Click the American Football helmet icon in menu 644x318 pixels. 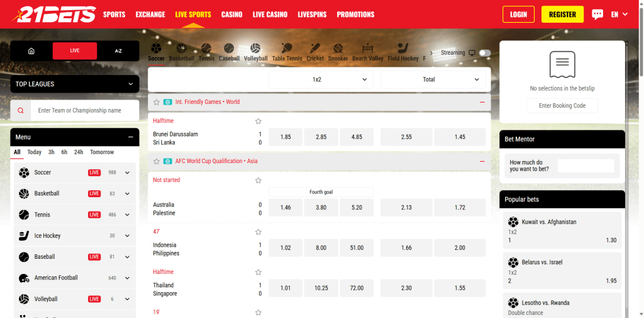pyautogui.click(x=24, y=278)
